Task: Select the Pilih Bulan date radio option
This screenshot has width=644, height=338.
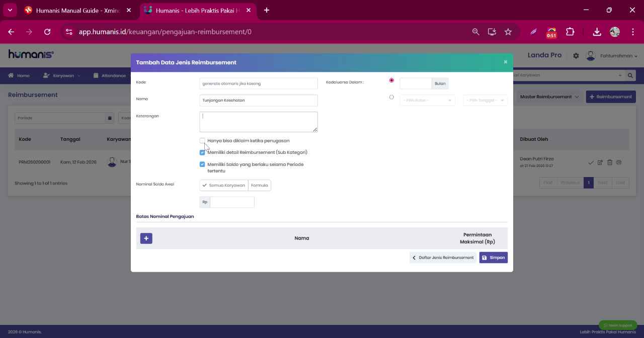Action: [x=391, y=97]
